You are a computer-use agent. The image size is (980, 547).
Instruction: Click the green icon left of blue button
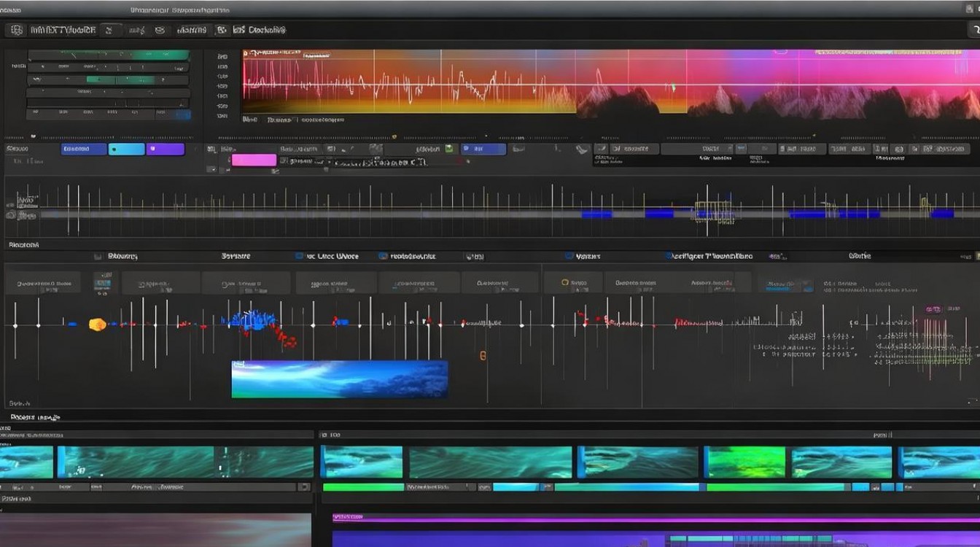[450, 149]
